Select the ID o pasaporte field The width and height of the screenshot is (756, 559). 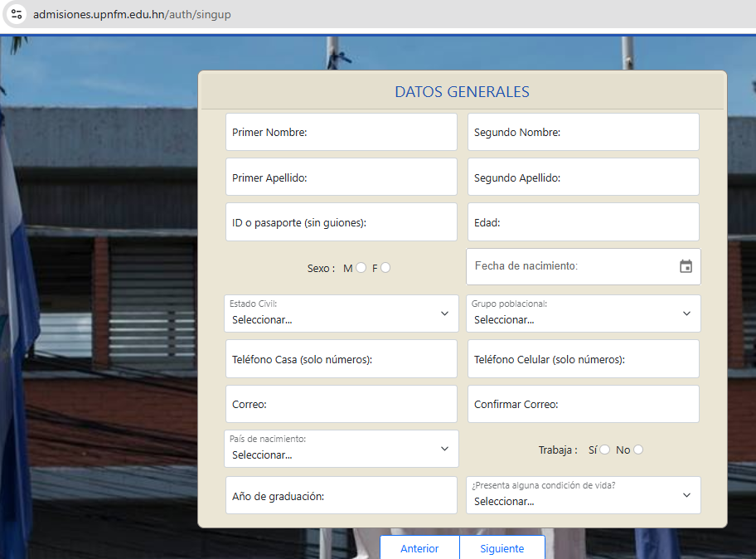[342, 222]
